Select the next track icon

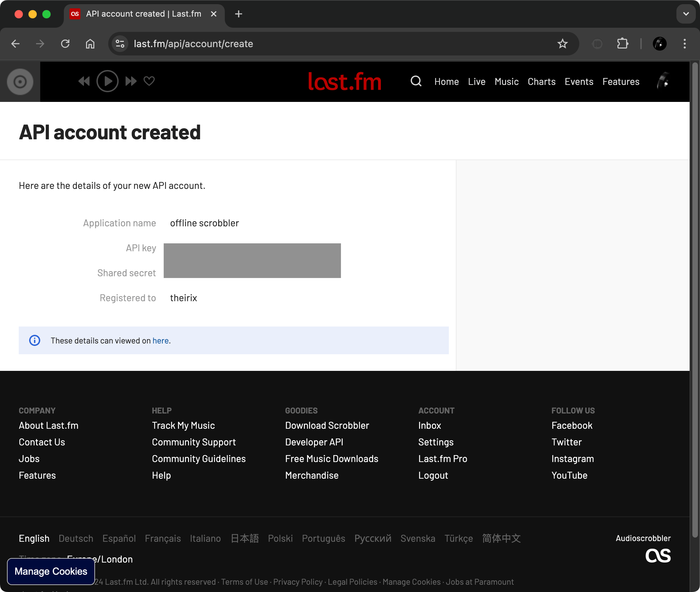point(131,81)
